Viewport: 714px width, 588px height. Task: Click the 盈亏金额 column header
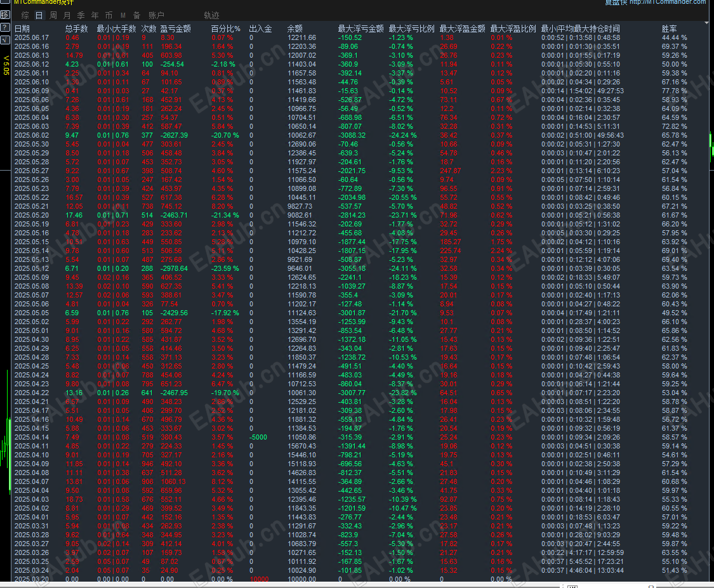tap(175, 29)
